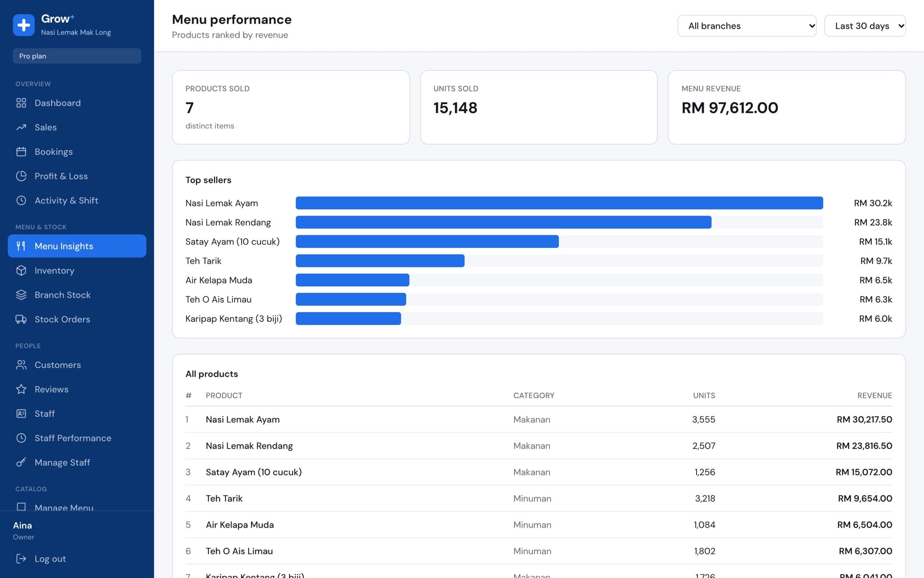Click the Grow+ logo icon
924x578 pixels.
tap(24, 25)
